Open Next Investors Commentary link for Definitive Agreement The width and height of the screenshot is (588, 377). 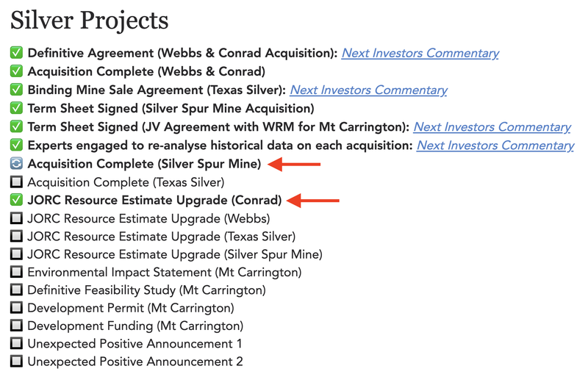(x=420, y=53)
